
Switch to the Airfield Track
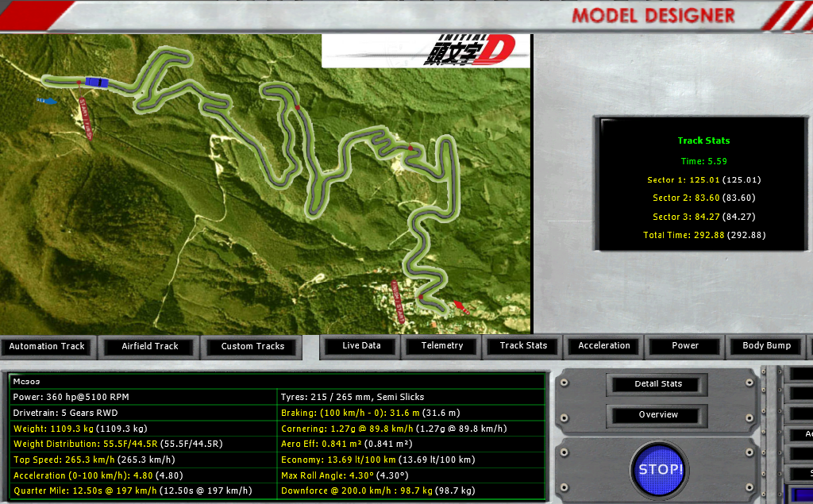tap(150, 346)
